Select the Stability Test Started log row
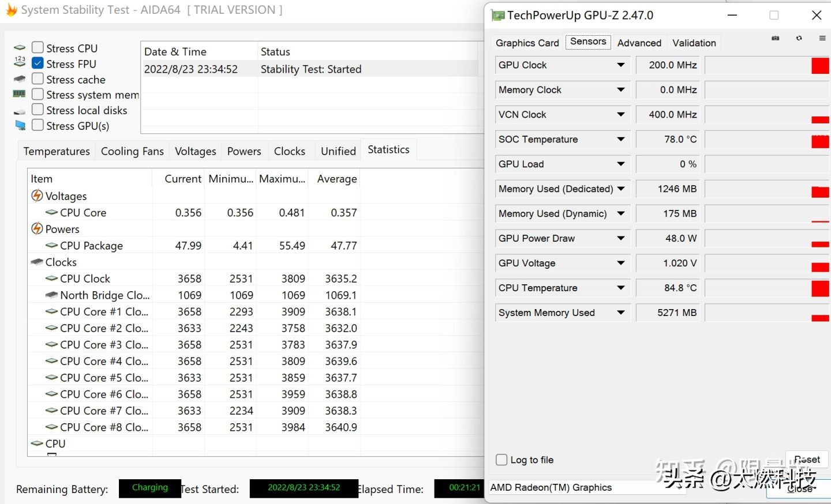This screenshot has width=831, height=504. point(310,69)
